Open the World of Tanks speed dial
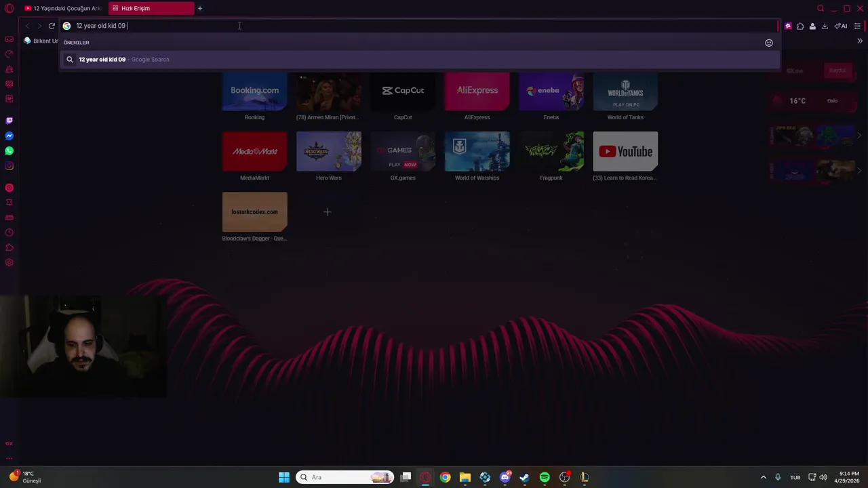The height and width of the screenshot is (488, 868). 625,92
